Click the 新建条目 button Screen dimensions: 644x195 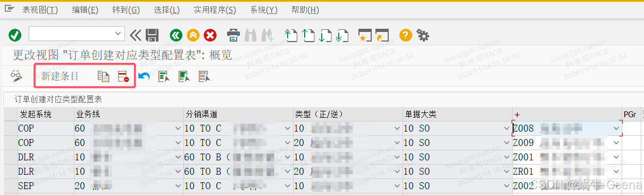(60, 76)
